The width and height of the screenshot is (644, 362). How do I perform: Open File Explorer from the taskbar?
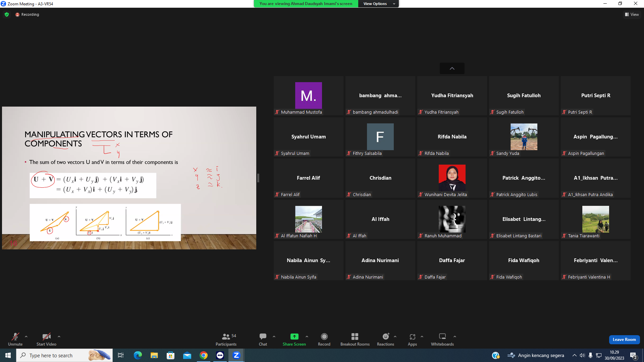tap(154, 355)
